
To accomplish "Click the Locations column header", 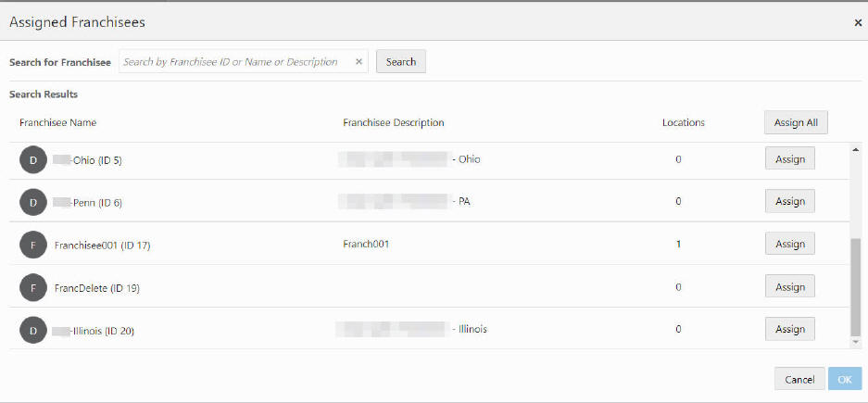I will pos(683,123).
